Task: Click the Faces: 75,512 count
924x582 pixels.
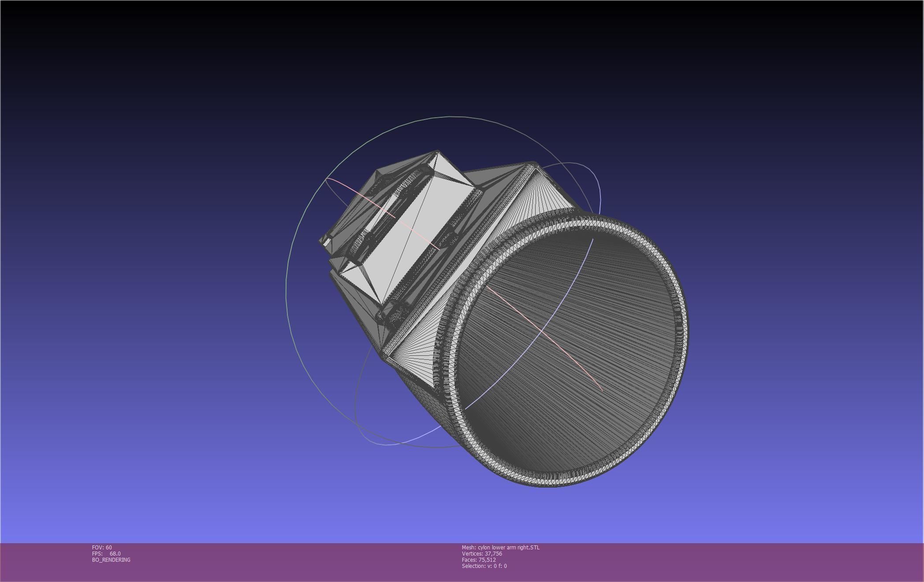Action: [x=479, y=560]
